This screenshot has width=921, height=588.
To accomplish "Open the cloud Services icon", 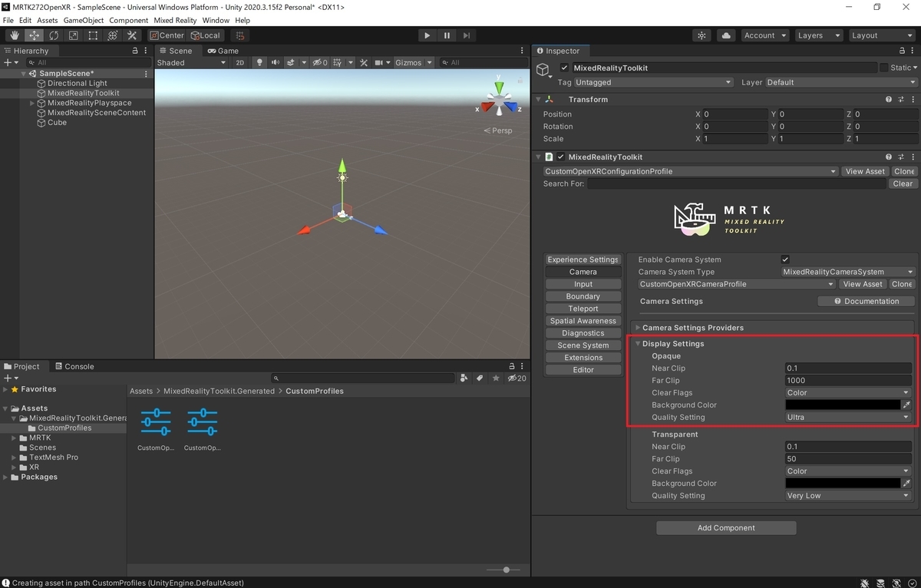I will [726, 35].
